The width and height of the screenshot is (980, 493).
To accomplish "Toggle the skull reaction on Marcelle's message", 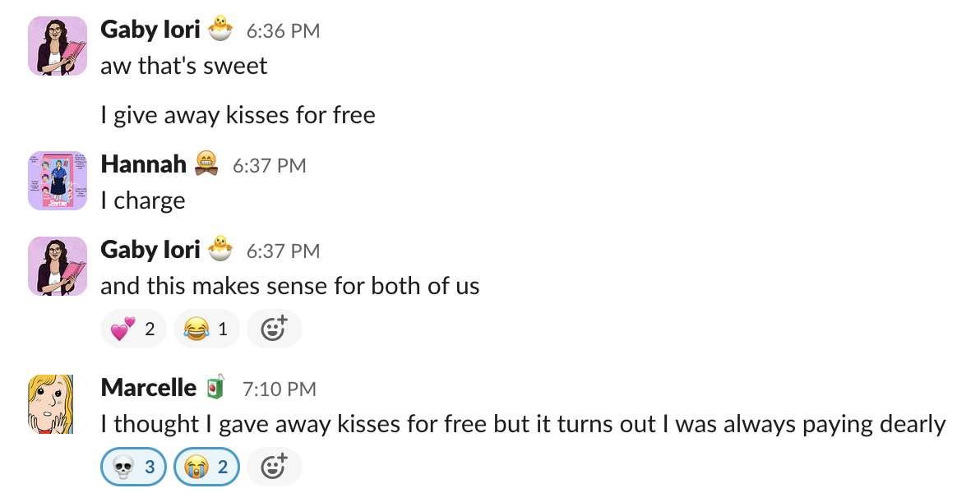I will pos(133,468).
